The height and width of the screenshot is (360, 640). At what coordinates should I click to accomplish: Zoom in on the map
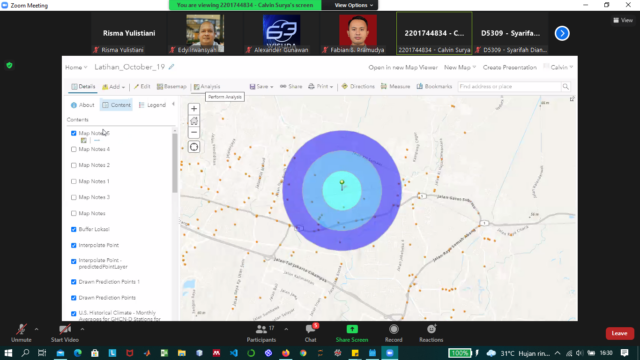pyautogui.click(x=194, y=109)
